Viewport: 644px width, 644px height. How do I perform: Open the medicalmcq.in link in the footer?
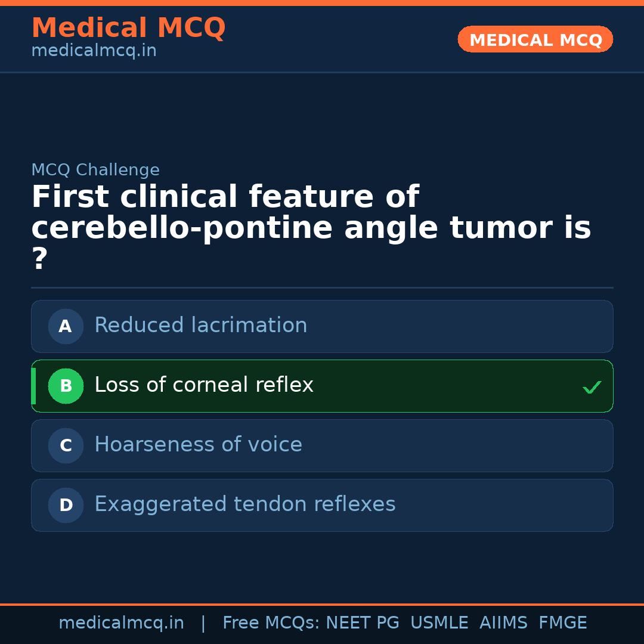click(x=121, y=623)
